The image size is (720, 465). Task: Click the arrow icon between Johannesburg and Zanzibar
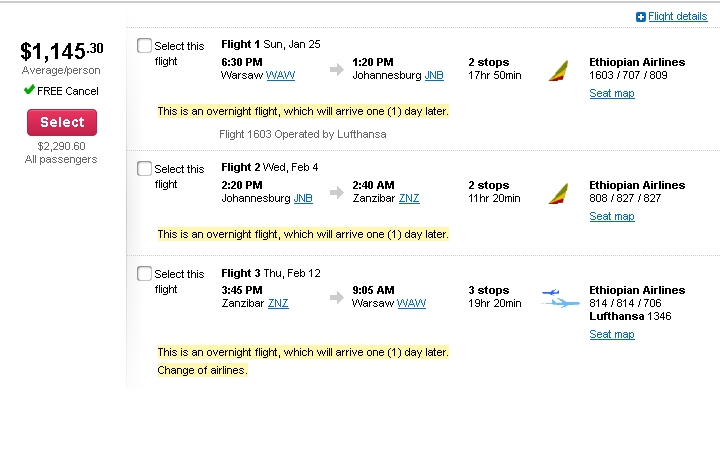coord(337,192)
